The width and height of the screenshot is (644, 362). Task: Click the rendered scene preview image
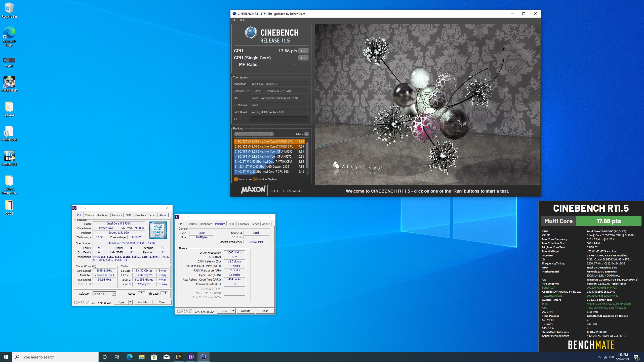click(x=427, y=105)
